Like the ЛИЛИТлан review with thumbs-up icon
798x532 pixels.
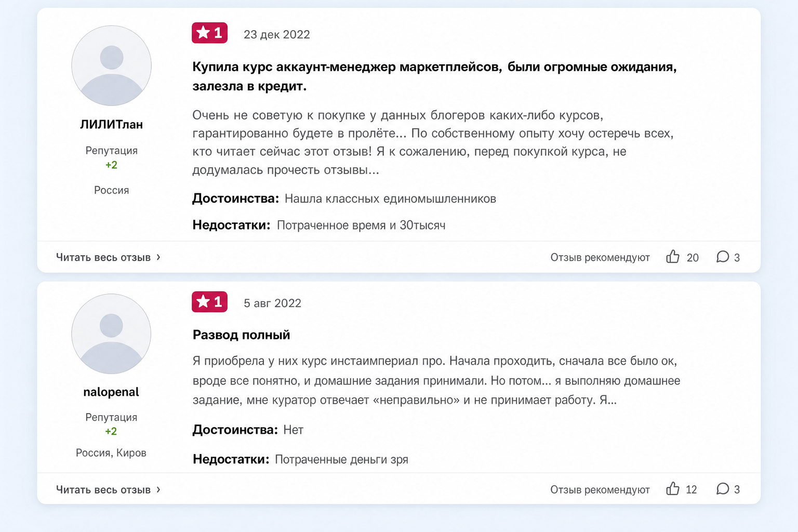(x=673, y=257)
